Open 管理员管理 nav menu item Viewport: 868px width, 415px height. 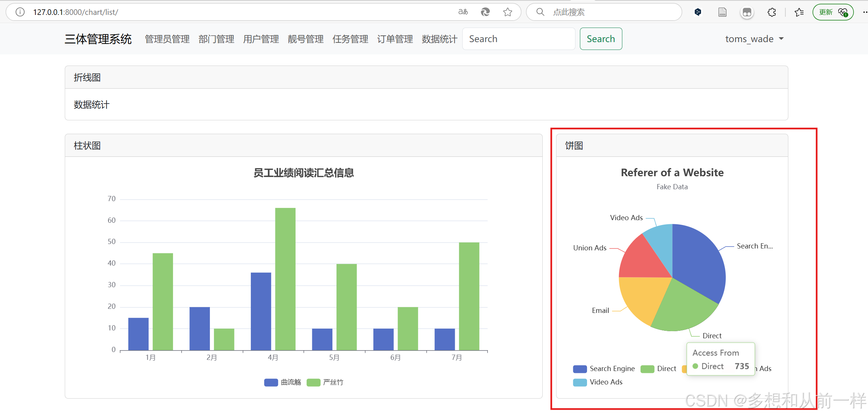coord(167,39)
